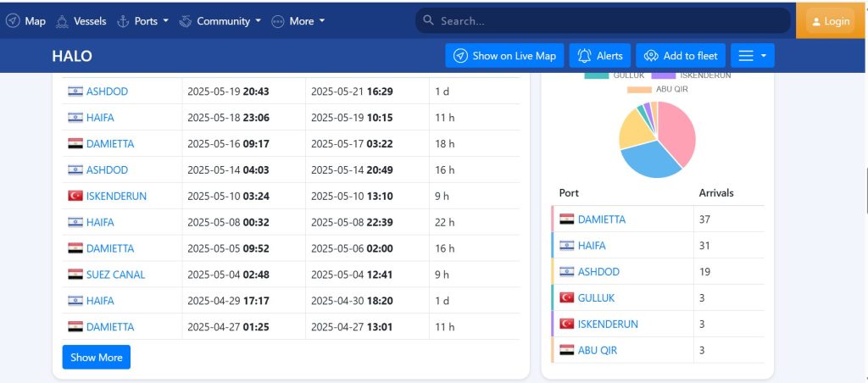Open the Community menu

pyautogui.click(x=223, y=21)
